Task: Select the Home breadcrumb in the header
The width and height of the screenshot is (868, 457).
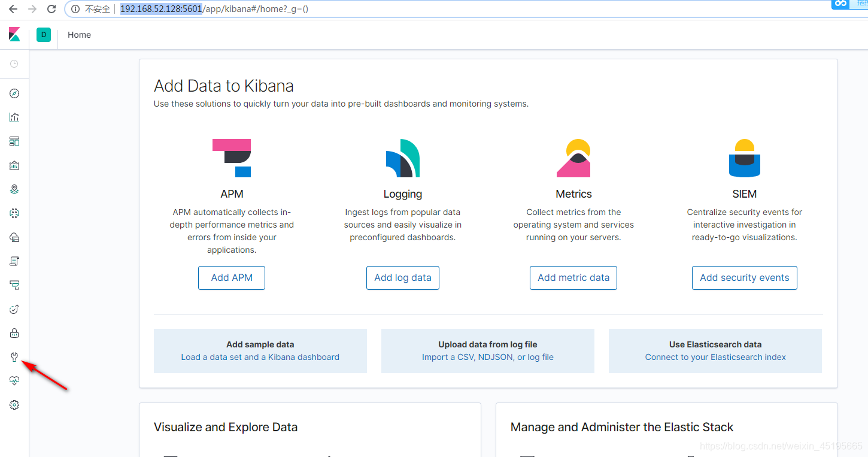Action: pyautogui.click(x=80, y=35)
